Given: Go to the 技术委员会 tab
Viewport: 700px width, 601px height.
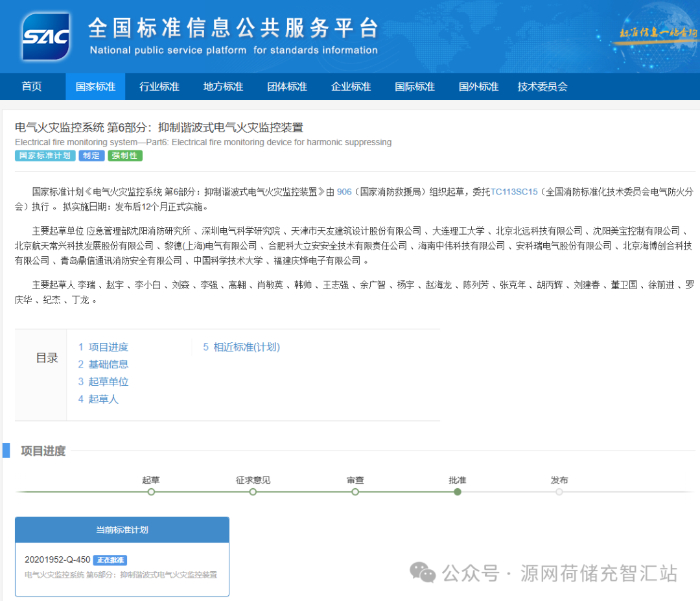Looking at the screenshot, I should tap(542, 86).
